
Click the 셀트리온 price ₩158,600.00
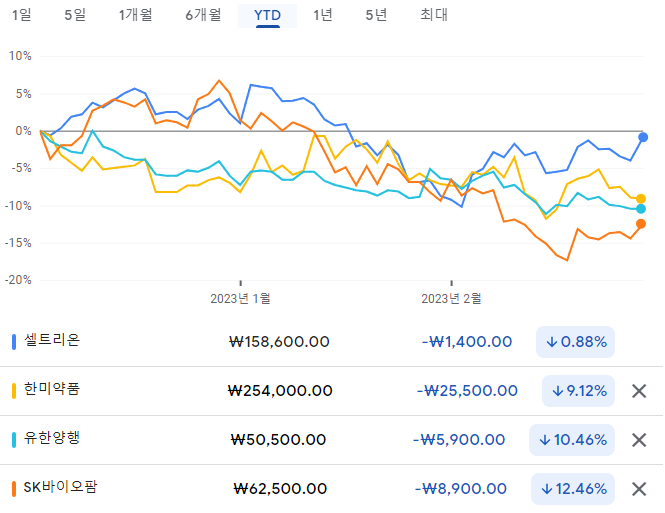pyautogui.click(x=279, y=342)
